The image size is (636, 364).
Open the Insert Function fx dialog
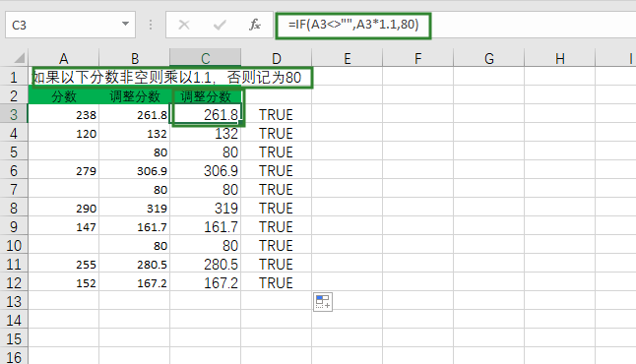(254, 26)
